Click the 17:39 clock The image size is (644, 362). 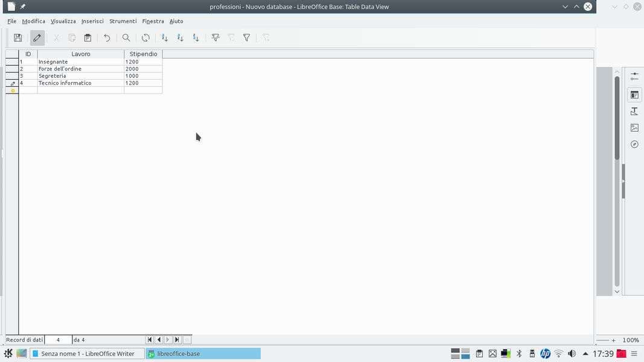coord(603,354)
